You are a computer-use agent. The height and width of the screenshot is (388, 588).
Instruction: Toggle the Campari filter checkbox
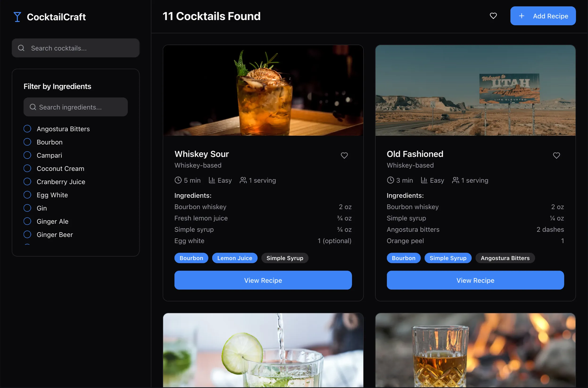[x=27, y=155]
